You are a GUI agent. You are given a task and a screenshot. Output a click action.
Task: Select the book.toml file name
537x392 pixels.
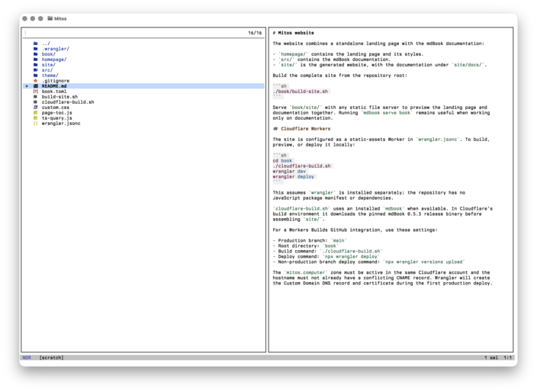[54, 92]
